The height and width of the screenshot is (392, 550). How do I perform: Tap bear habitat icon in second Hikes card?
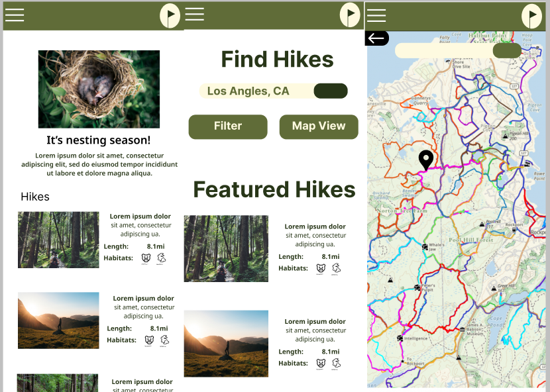point(149,340)
